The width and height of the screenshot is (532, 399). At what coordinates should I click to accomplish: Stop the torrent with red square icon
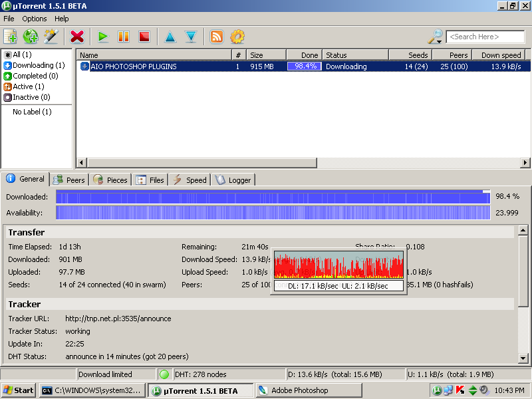[144, 37]
